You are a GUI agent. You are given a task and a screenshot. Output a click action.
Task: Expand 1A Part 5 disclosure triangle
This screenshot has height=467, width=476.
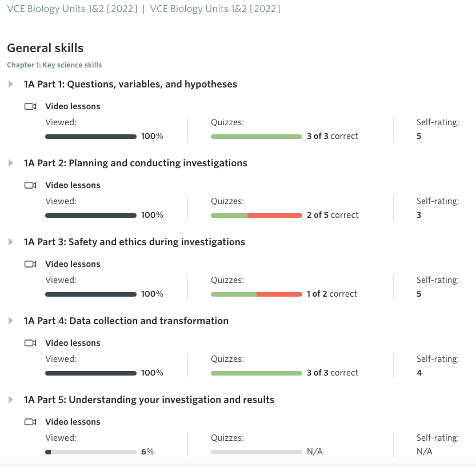pos(10,400)
